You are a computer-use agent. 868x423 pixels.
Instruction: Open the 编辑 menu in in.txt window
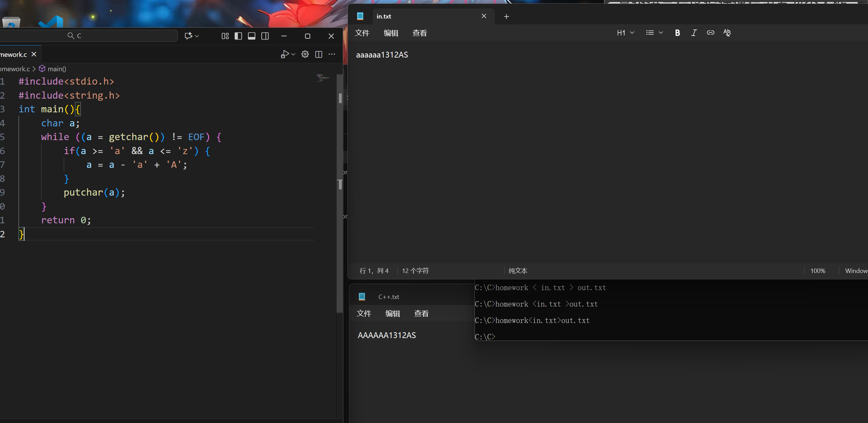pos(391,33)
